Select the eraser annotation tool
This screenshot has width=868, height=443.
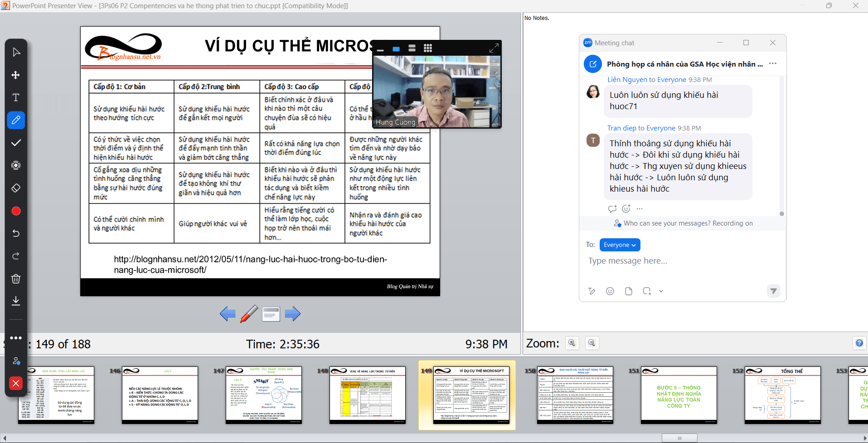(x=16, y=188)
